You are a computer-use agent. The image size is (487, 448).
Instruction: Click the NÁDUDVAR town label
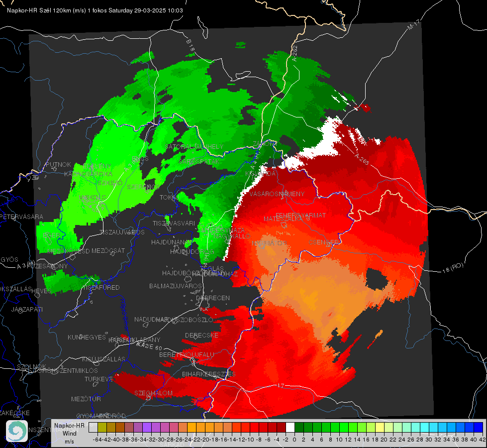tap(151, 319)
